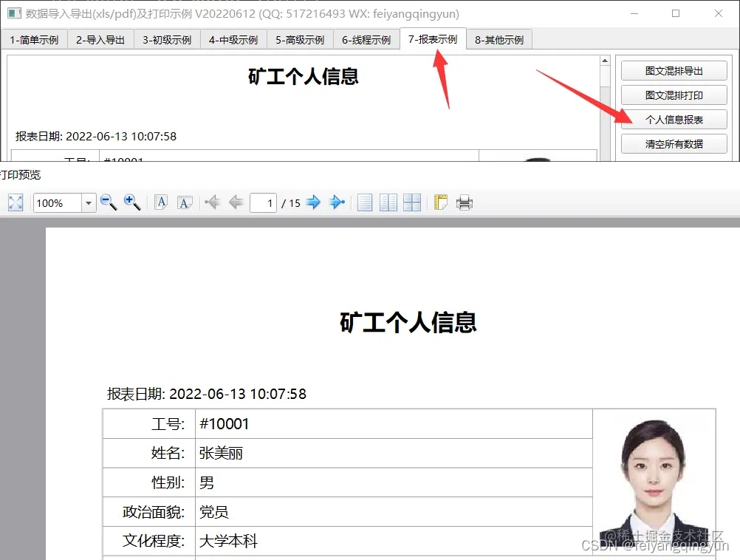Select the fit-to-window icon in print preview
Screen dimensions: 740x560
[x=16, y=202]
